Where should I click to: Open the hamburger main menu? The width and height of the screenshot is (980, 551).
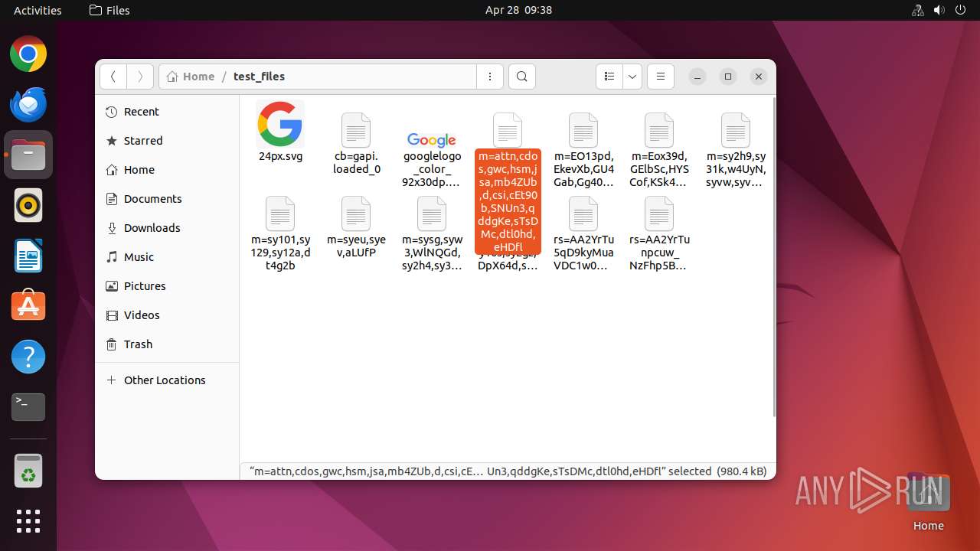coord(660,77)
